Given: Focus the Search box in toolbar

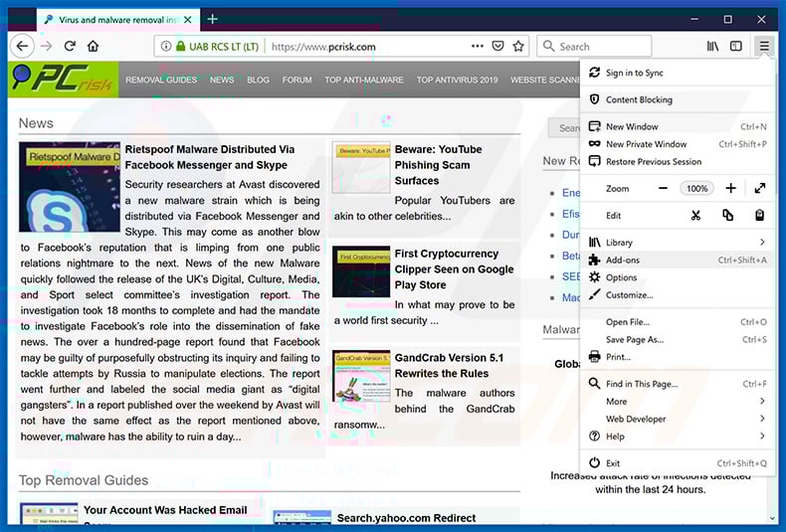Looking at the screenshot, I should click(594, 46).
